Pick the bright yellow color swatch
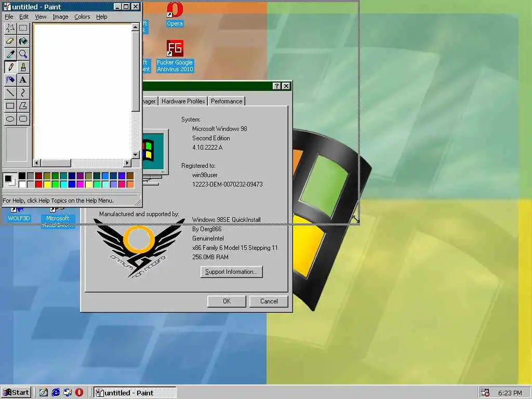 (x=47, y=184)
